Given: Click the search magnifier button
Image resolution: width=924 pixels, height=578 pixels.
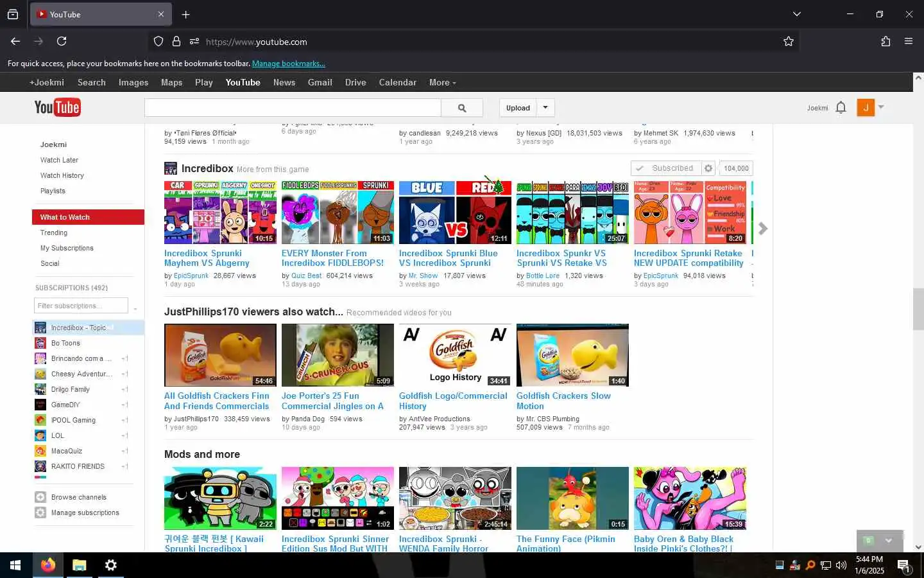Looking at the screenshot, I should pyautogui.click(x=462, y=108).
